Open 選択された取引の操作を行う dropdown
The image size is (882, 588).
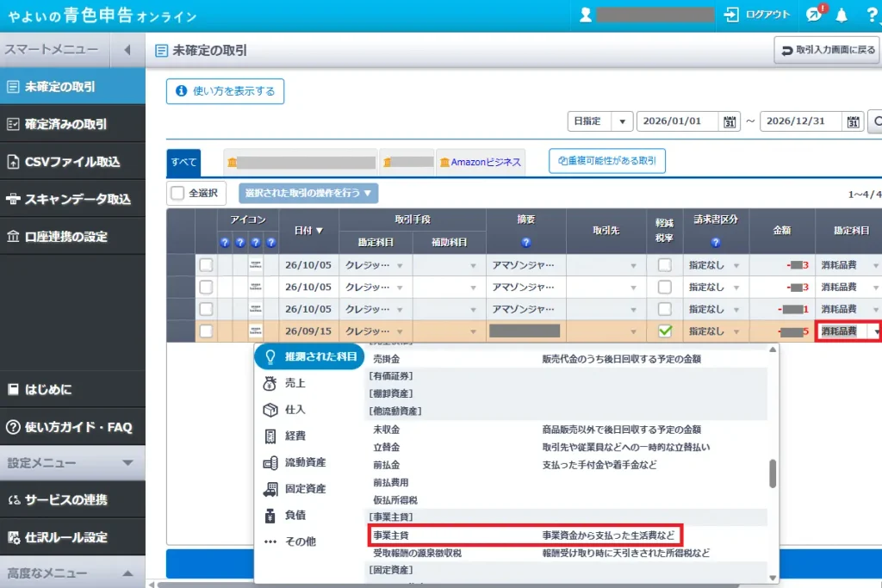click(x=308, y=193)
